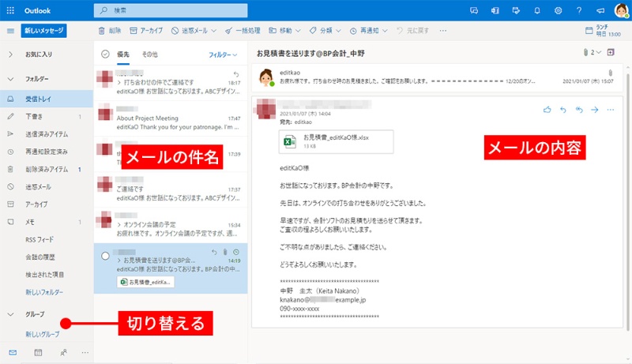Tick the circle on お見積書 message
Screen dimensions: 632x364
[x=105, y=256]
